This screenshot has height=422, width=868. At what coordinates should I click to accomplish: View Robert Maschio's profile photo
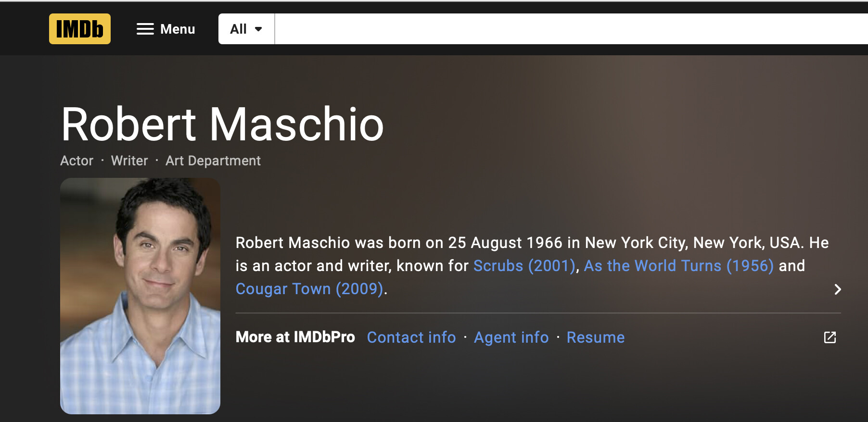point(140,296)
